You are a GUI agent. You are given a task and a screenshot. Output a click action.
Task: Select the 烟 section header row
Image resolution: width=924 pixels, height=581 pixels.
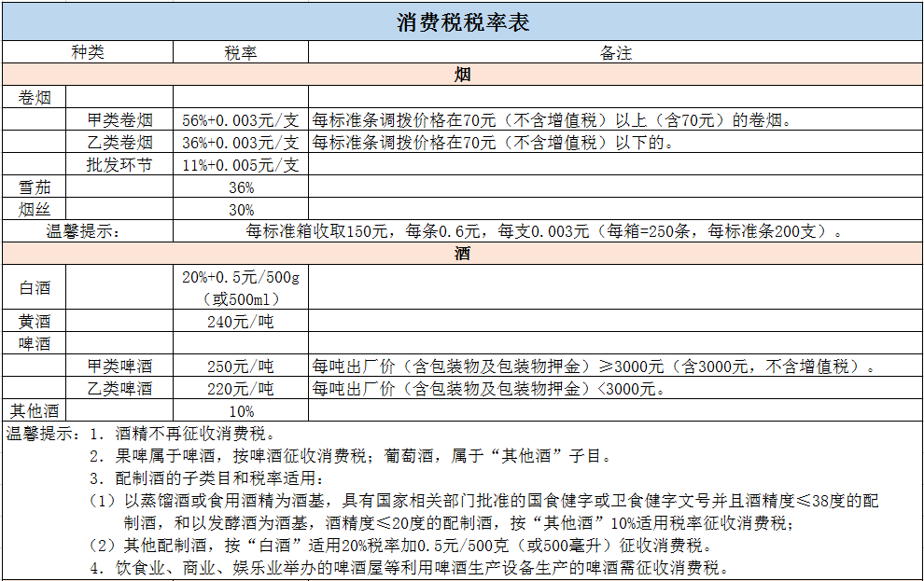tap(462, 76)
